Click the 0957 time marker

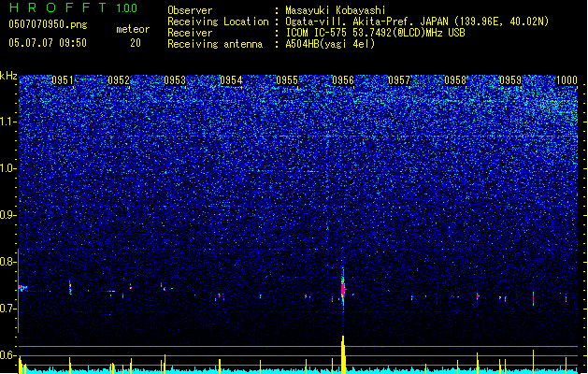[x=399, y=80]
